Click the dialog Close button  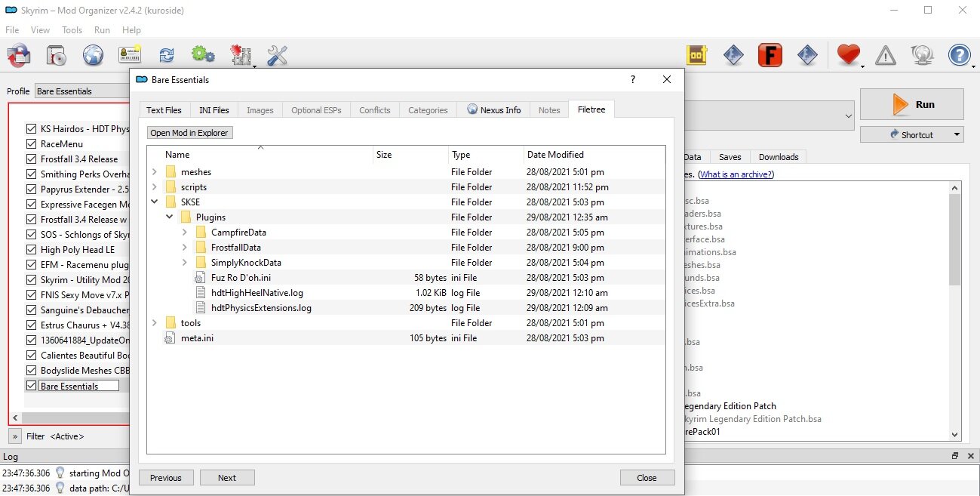[x=647, y=477]
